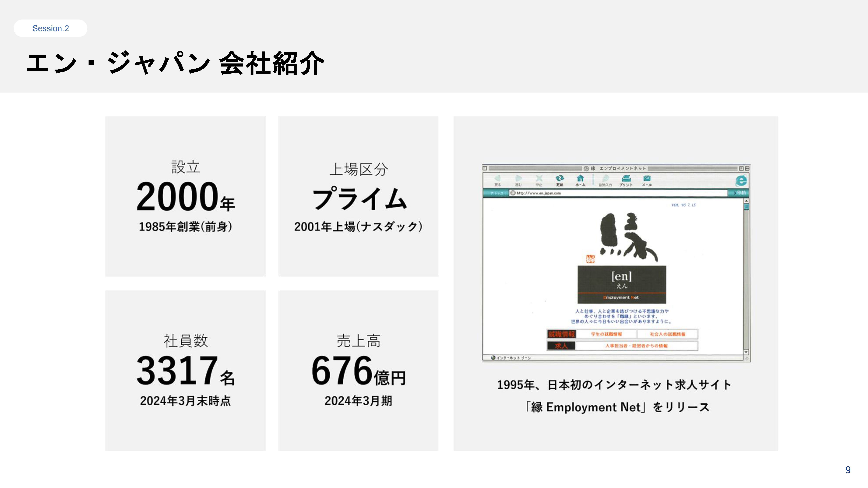Click the 'VOL. '95 7.15' text
Image resolution: width=868 pixels, height=488 pixels.
click(683, 205)
